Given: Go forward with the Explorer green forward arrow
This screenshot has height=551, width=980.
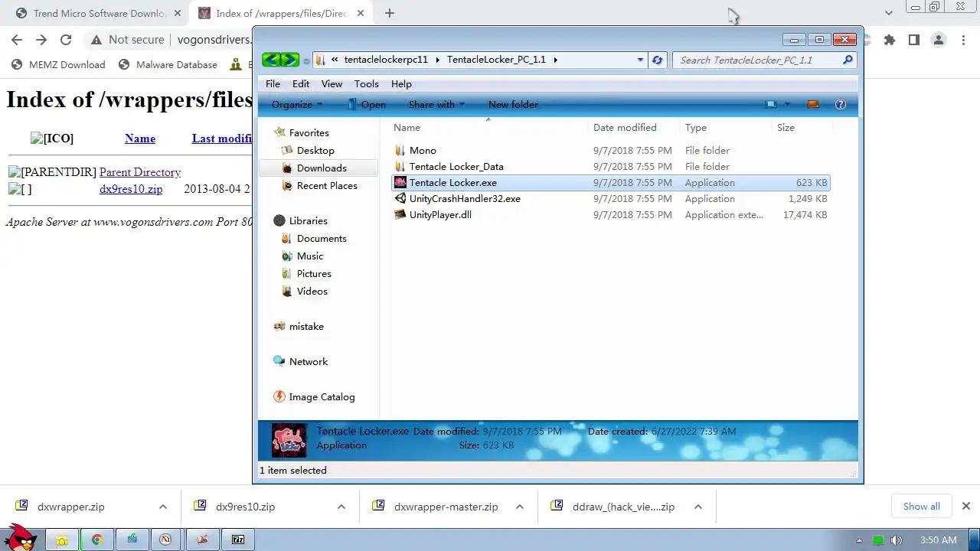Looking at the screenshot, I should (290, 60).
